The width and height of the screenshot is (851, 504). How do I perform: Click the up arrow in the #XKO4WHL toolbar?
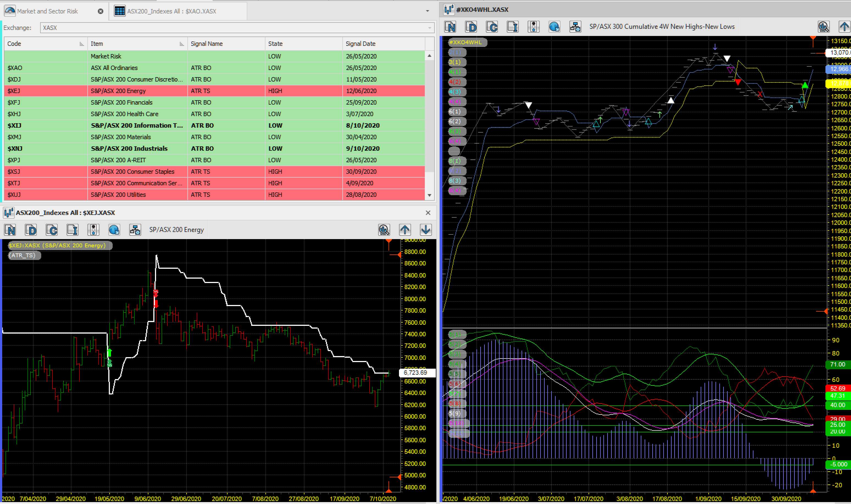(x=845, y=27)
